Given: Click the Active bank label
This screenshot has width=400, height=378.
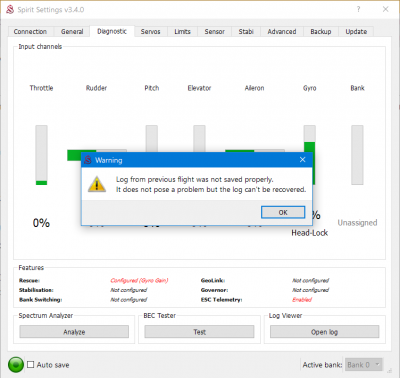Looking at the screenshot, I should point(322,365).
